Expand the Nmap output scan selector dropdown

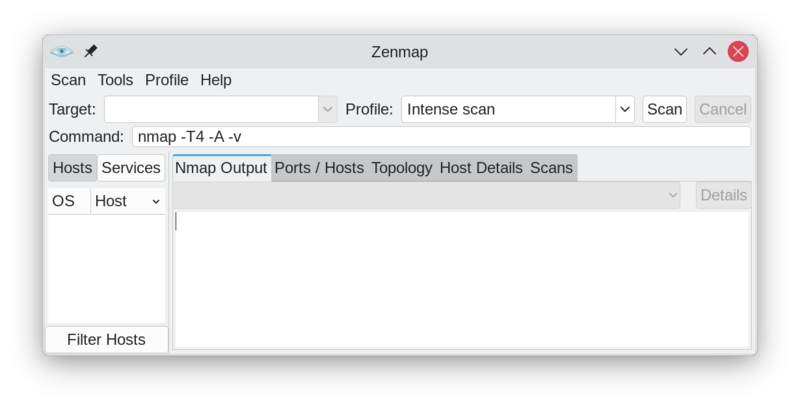pos(673,196)
